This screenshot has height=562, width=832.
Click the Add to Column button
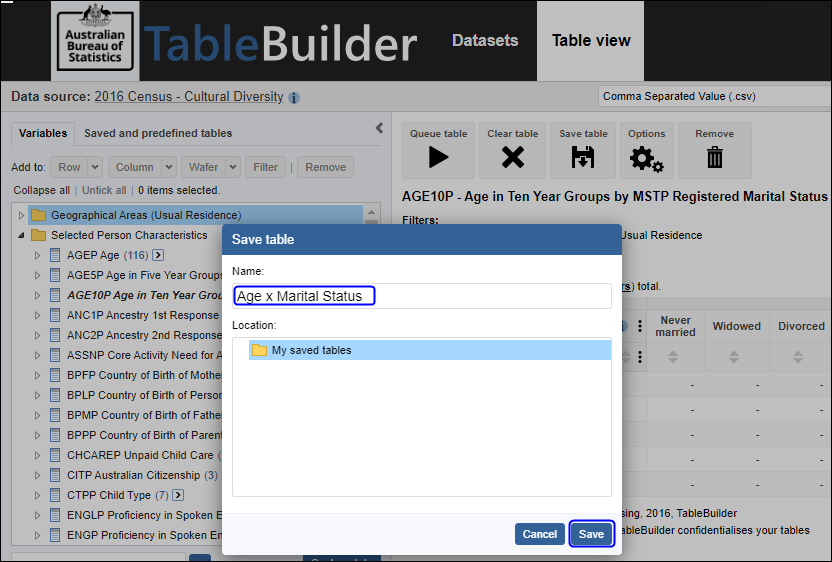[x=135, y=167]
